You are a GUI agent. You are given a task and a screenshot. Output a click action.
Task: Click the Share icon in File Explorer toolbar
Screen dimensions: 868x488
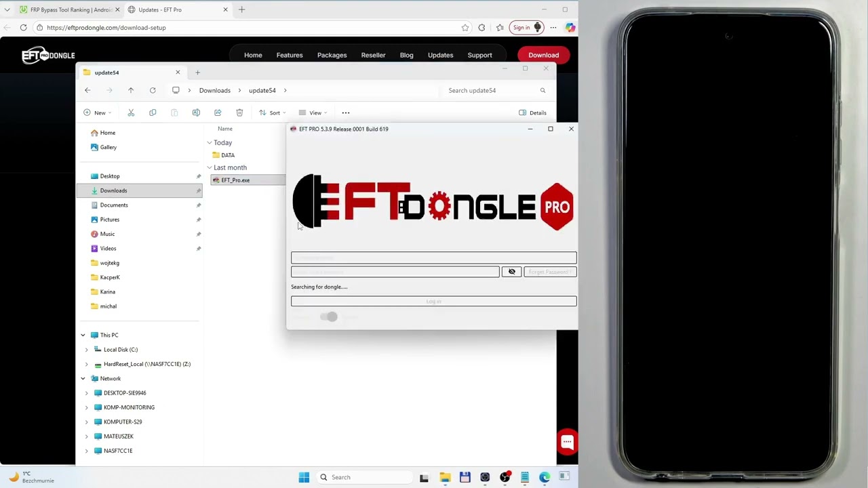pyautogui.click(x=218, y=113)
